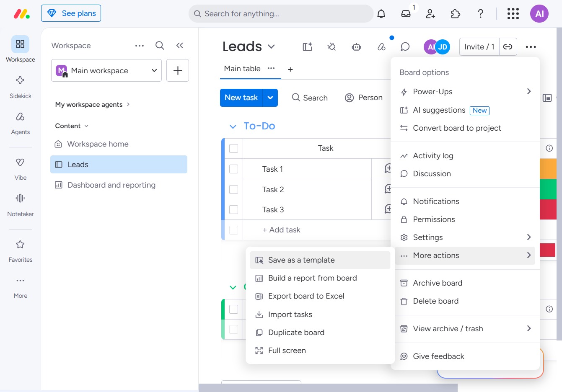Select Build a report from board
562x392 pixels.
pyautogui.click(x=320, y=278)
